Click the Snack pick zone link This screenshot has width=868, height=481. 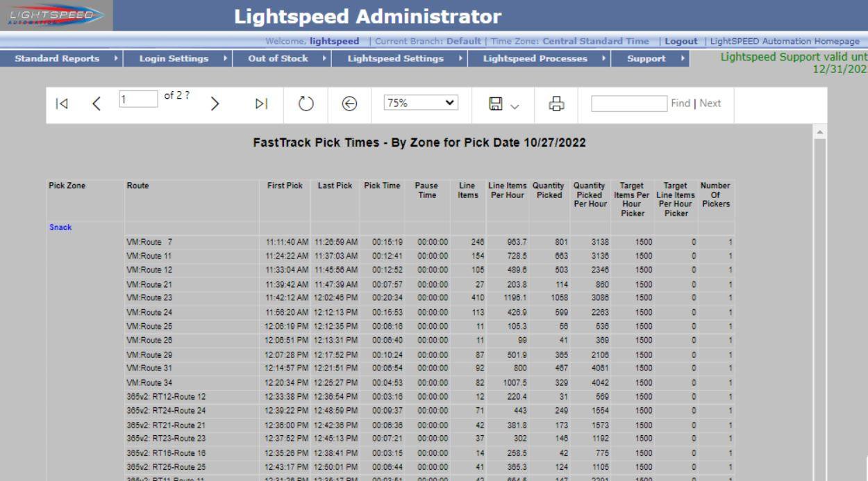point(60,227)
